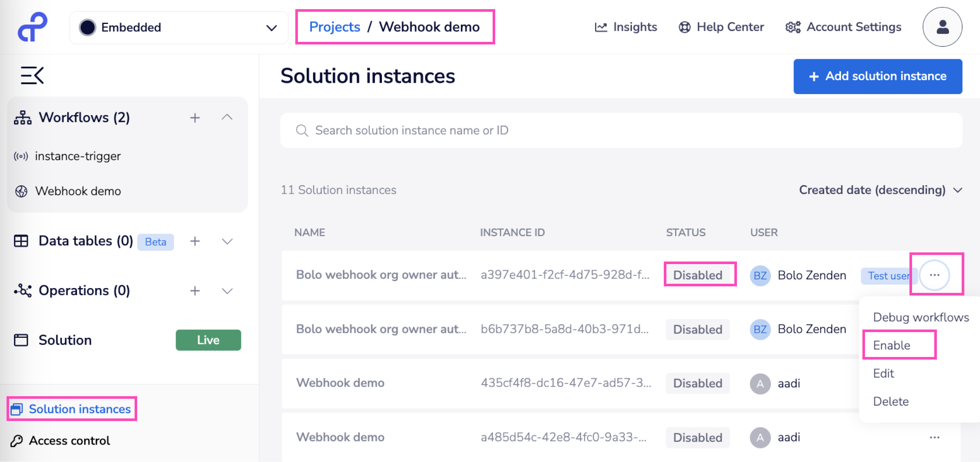The width and height of the screenshot is (980, 462).
Task: Open ellipsis menu for second Bolo instance
Action: [x=934, y=330]
